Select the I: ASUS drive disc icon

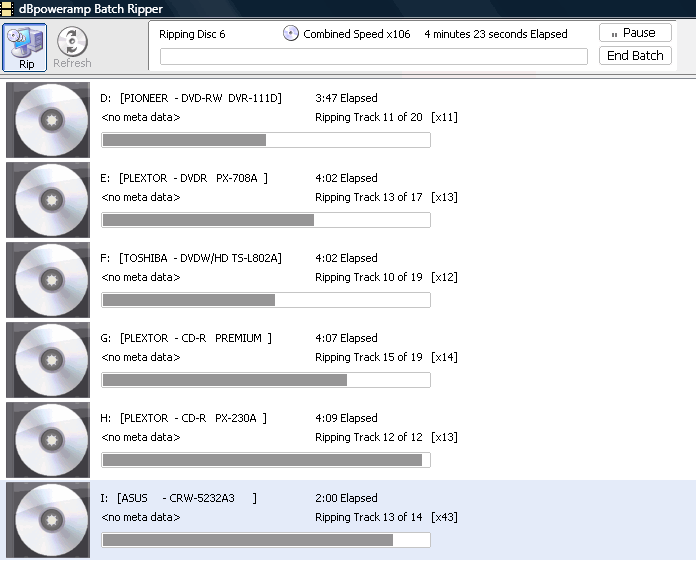(48, 520)
